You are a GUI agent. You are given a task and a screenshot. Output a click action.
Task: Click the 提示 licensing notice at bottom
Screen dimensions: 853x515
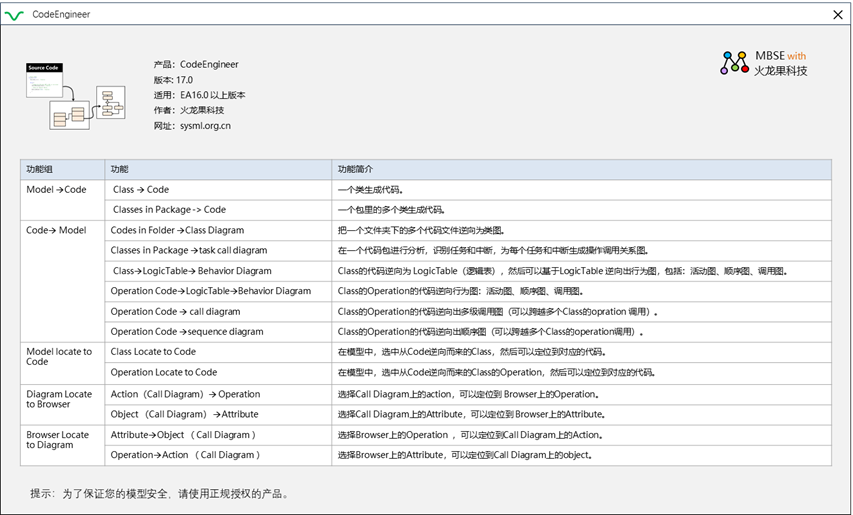pyautogui.click(x=160, y=494)
